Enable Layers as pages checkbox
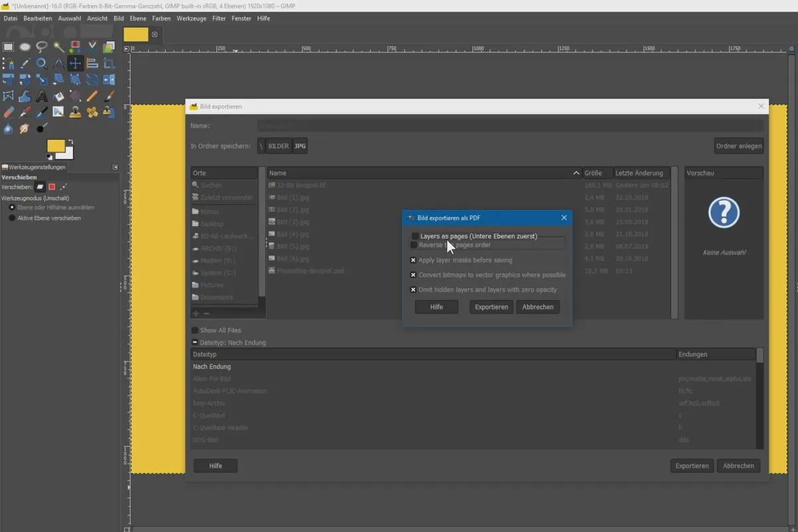This screenshot has width=798, height=532. [x=415, y=236]
